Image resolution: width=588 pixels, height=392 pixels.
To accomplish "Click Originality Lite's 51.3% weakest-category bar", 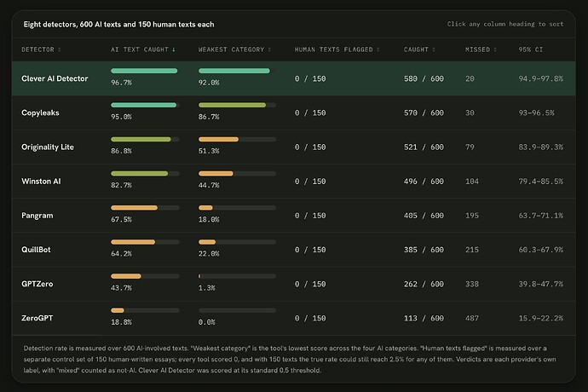I will 237,139.
